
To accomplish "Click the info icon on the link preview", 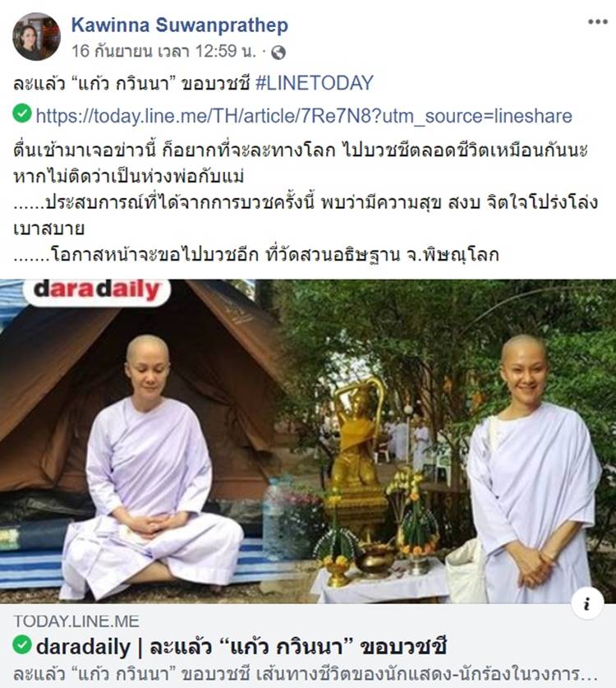I will tap(587, 604).
